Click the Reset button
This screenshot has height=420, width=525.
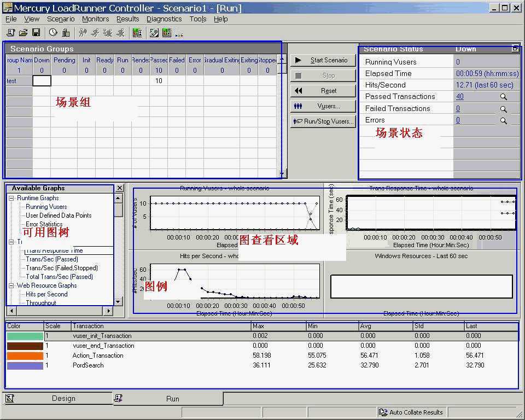tap(323, 91)
